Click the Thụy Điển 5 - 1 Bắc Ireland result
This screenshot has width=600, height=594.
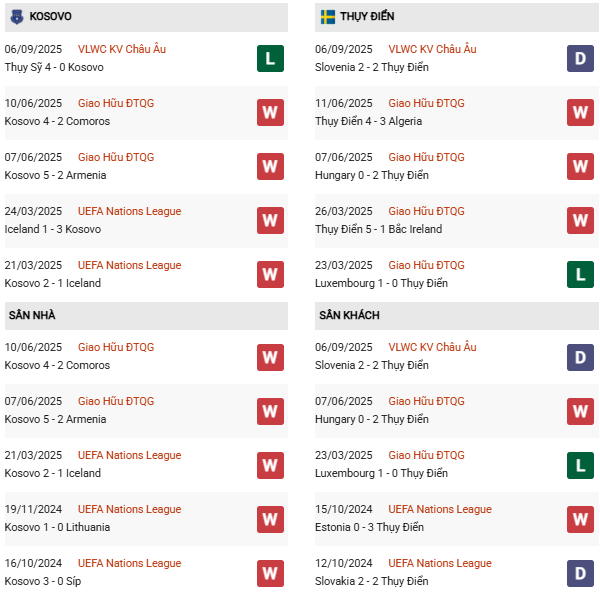point(381,229)
